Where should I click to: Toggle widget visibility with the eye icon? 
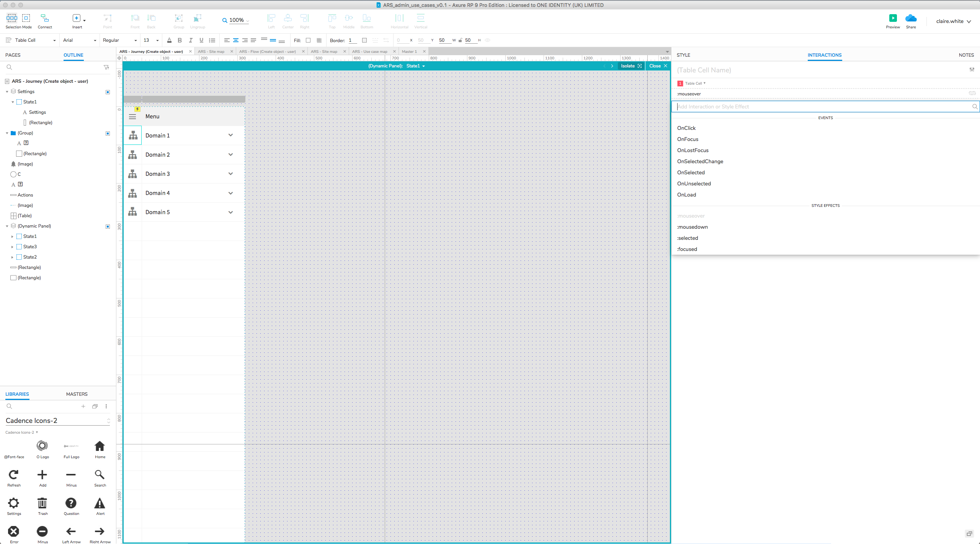[x=487, y=40]
